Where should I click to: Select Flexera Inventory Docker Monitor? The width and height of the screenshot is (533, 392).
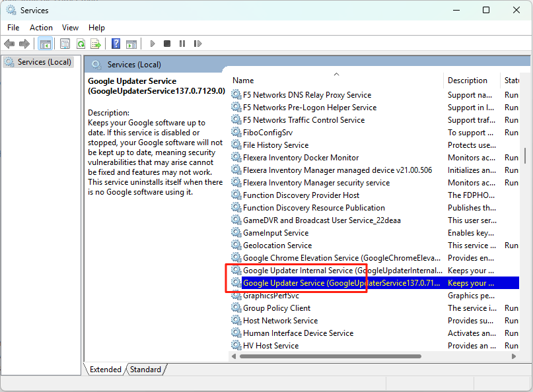coord(301,158)
